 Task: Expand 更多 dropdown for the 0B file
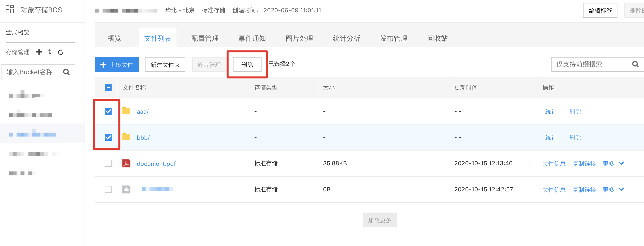point(613,189)
